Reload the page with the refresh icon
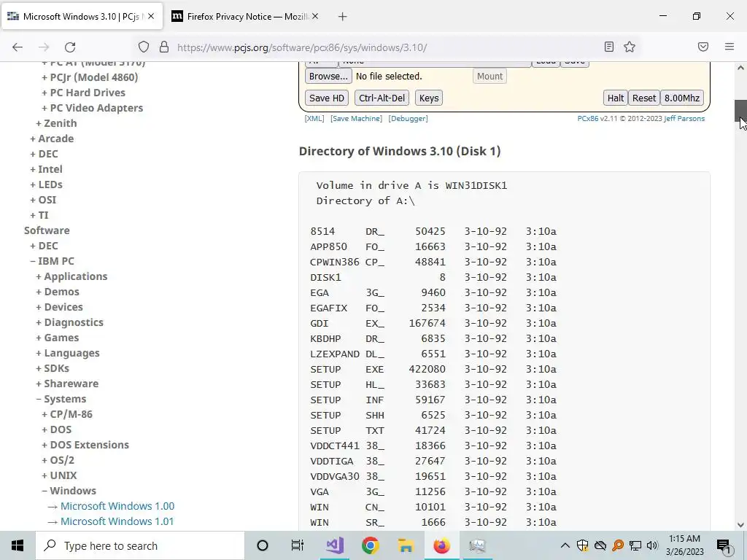This screenshot has height=560, width=747. pyautogui.click(x=70, y=47)
